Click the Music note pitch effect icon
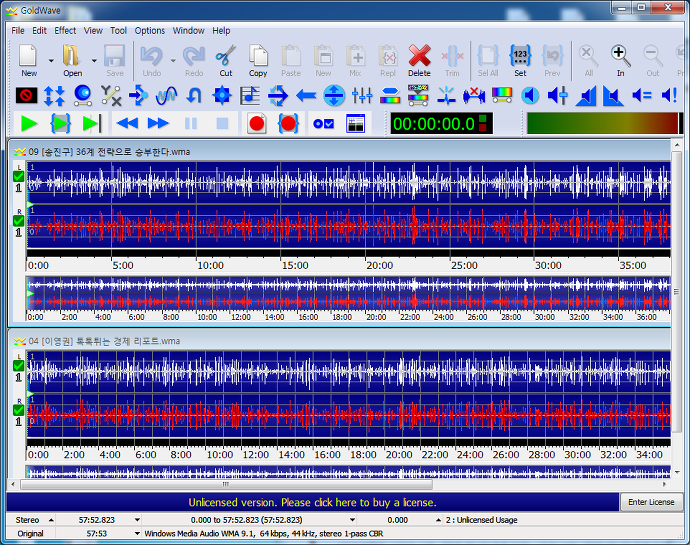 [x=250, y=95]
